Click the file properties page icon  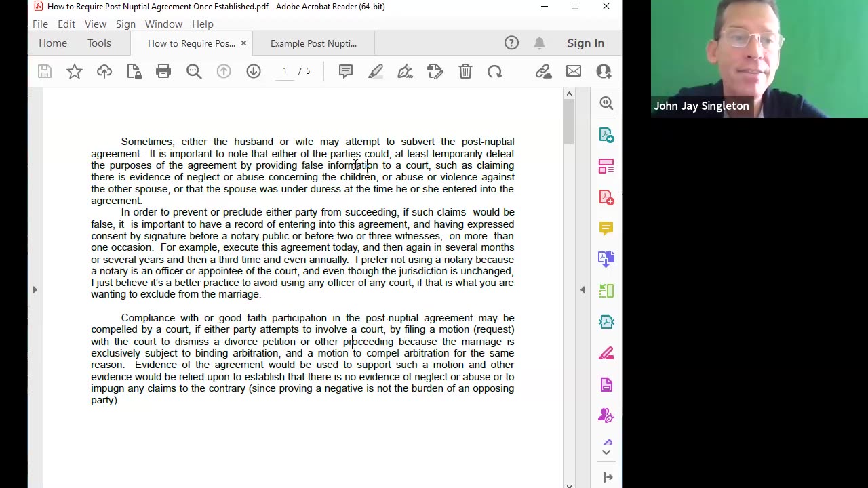click(x=134, y=71)
